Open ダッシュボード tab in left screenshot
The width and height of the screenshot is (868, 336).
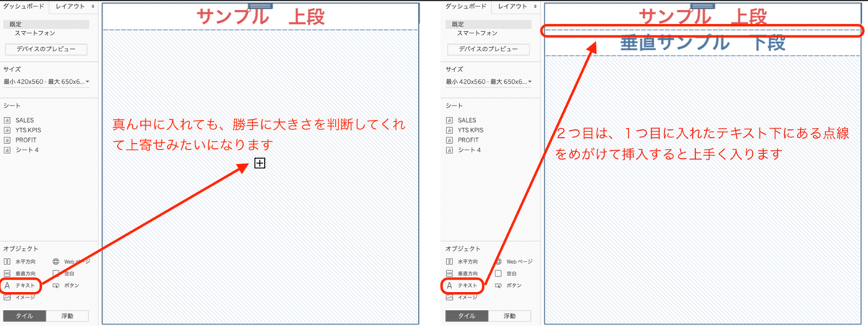24,6
